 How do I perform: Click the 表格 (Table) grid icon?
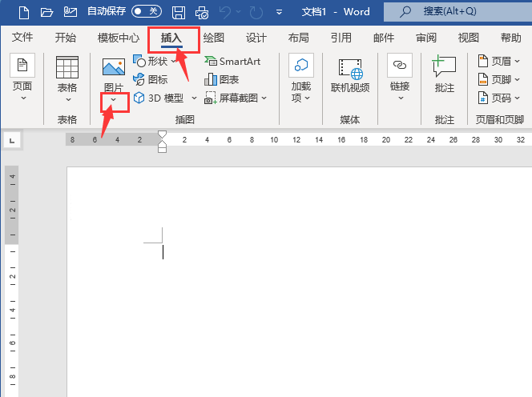tap(67, 67)
